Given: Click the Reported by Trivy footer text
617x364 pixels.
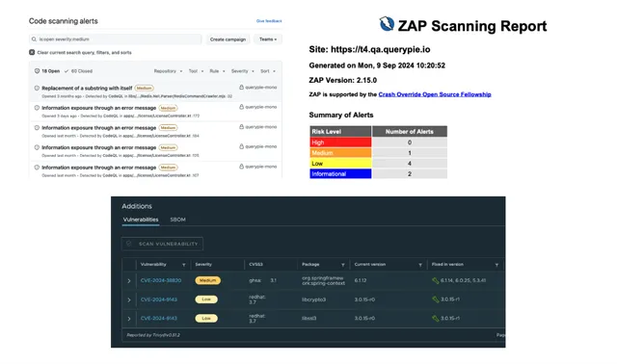Looking at the screenshot, I should coord(153,335).
